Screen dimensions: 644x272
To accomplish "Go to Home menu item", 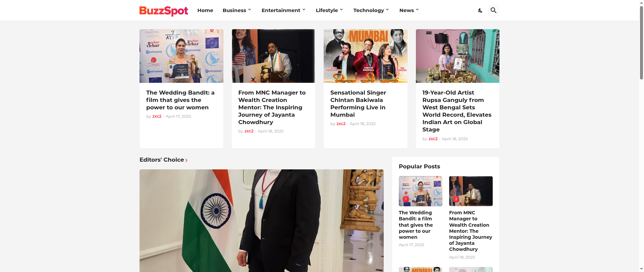I will 205,10.
